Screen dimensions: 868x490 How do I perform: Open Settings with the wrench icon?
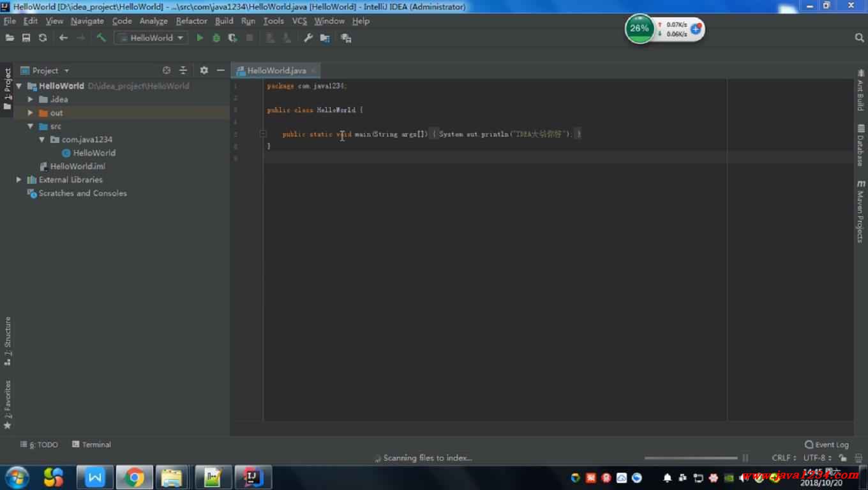coord(308,38)
